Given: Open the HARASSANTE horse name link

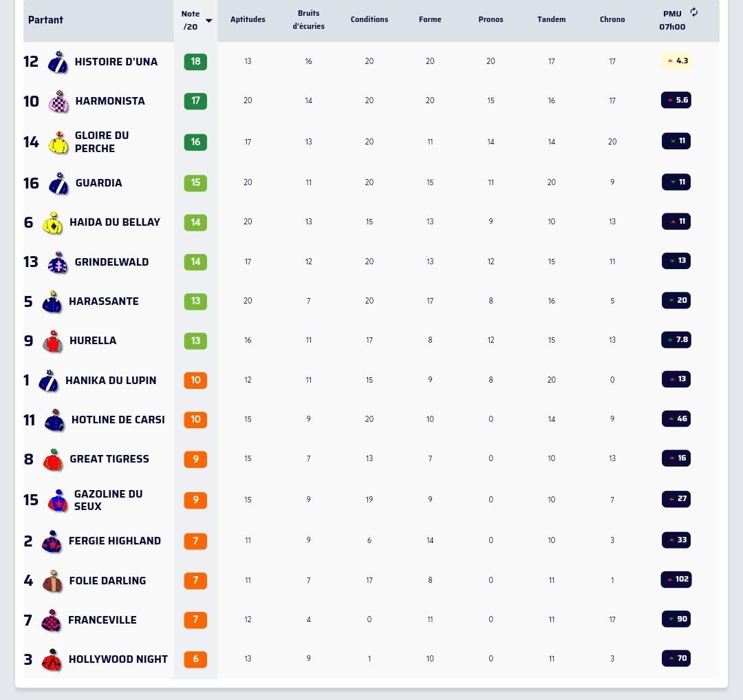Looking at the screenshot, I should pos(104,301).
